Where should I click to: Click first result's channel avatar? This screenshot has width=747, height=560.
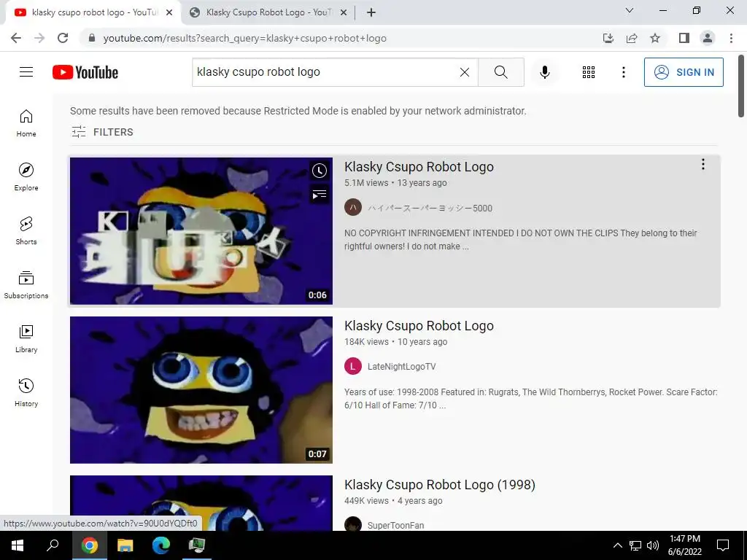click(353, 207)
